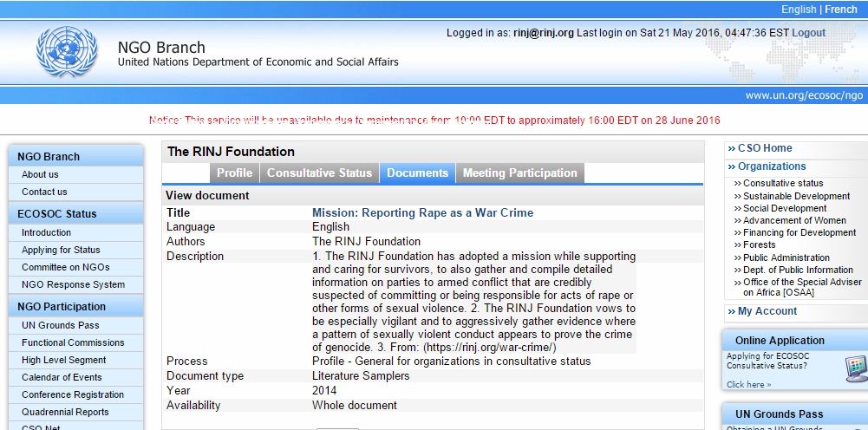
Task: Click the 'NGO Branch' heading in header banner
Action: click(x=161, y=47)
